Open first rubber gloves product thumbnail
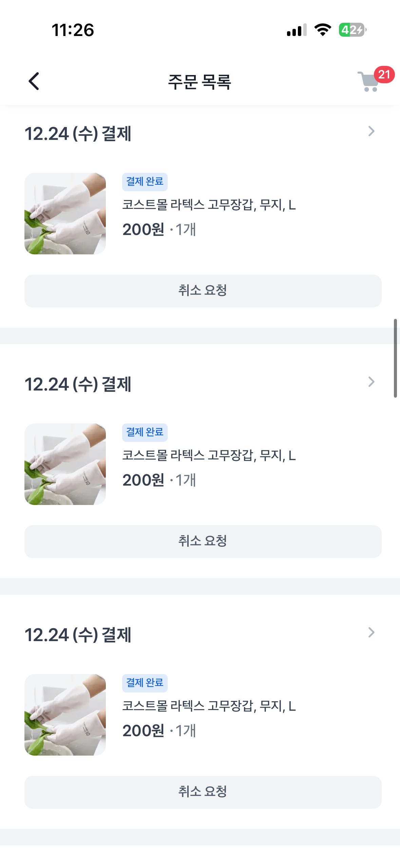Screen dimensions: 400x868 [65, 214]
